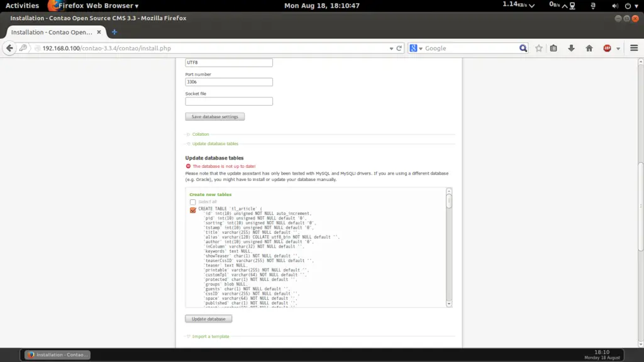Open the network status icon

(x=572, y=6)
